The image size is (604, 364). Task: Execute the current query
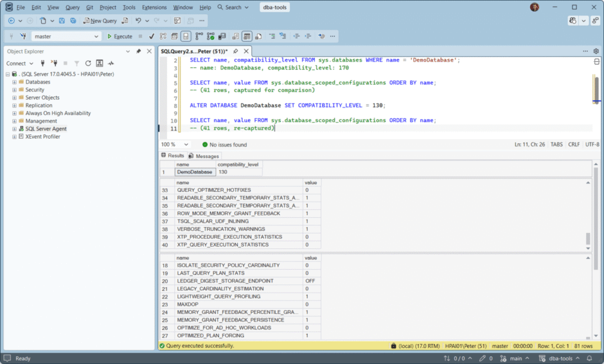pyautogui.click(x=120, y=36)
